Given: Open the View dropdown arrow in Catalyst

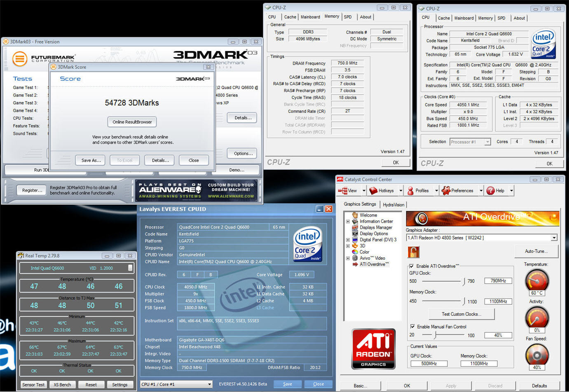Looking at the screenshot, I should pyautogui.click(x=364, y=191).
